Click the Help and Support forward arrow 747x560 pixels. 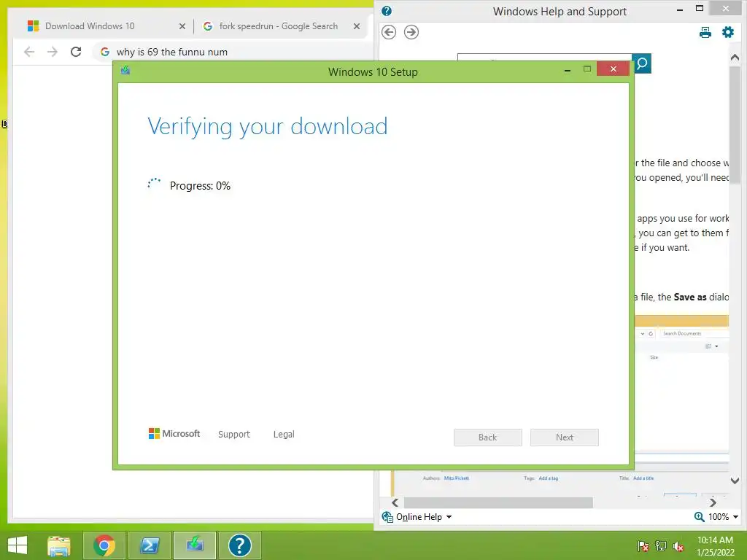click(x=411, y=32)
